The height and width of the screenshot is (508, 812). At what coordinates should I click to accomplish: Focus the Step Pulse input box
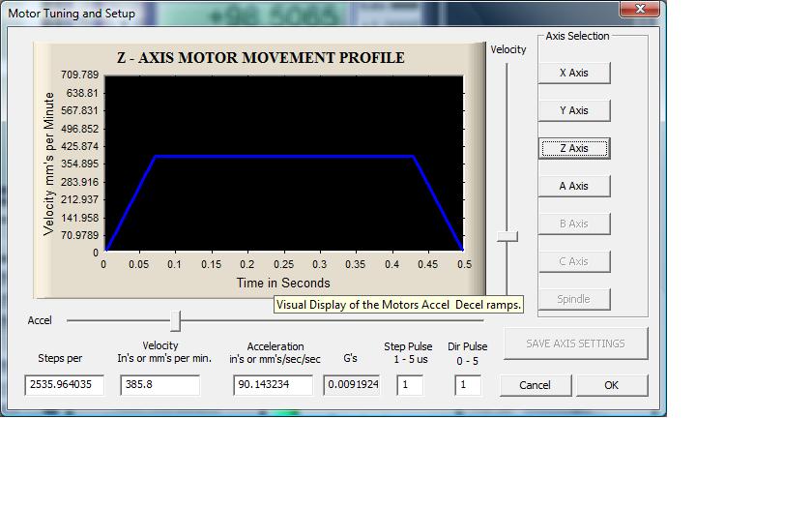(410, 385)
